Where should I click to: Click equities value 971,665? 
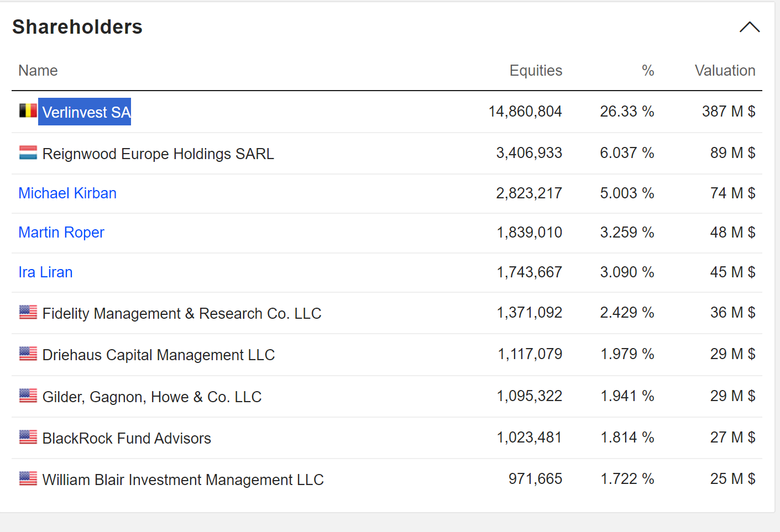coord(535,478)
